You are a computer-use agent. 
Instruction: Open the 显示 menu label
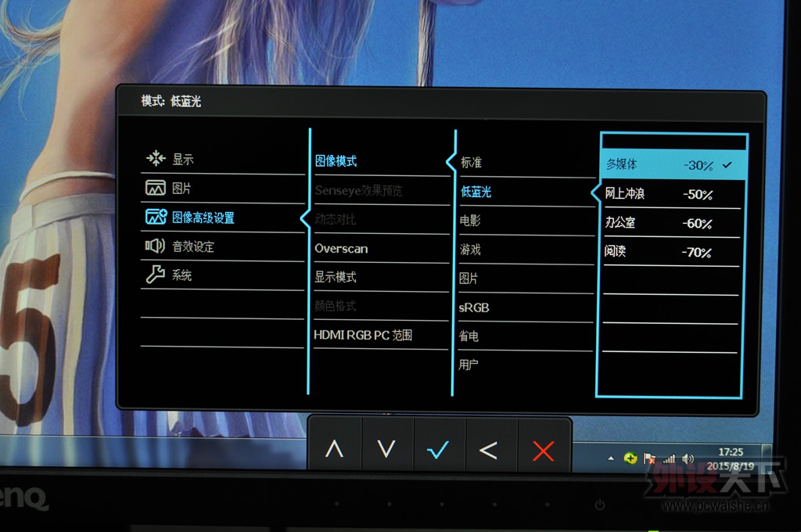pyautogui.click(x=183, y=160)
